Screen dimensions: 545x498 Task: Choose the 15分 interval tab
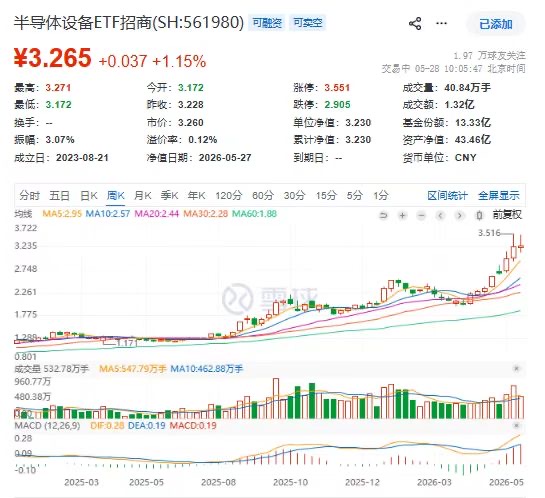[x=326, y=195]
